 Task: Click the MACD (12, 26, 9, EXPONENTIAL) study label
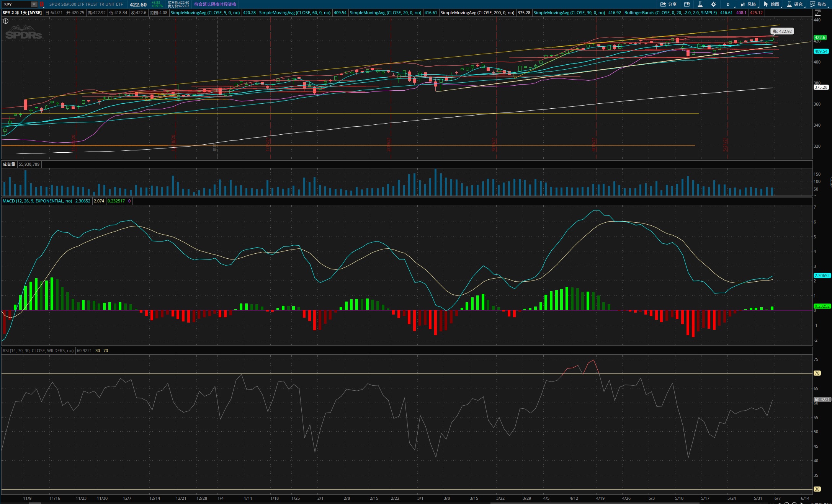[x=37, y=201]
